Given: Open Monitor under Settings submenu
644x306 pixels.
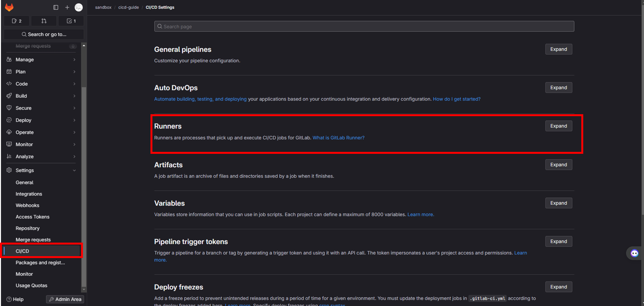Looking at the screenshot, I should (x=24, y=274).
